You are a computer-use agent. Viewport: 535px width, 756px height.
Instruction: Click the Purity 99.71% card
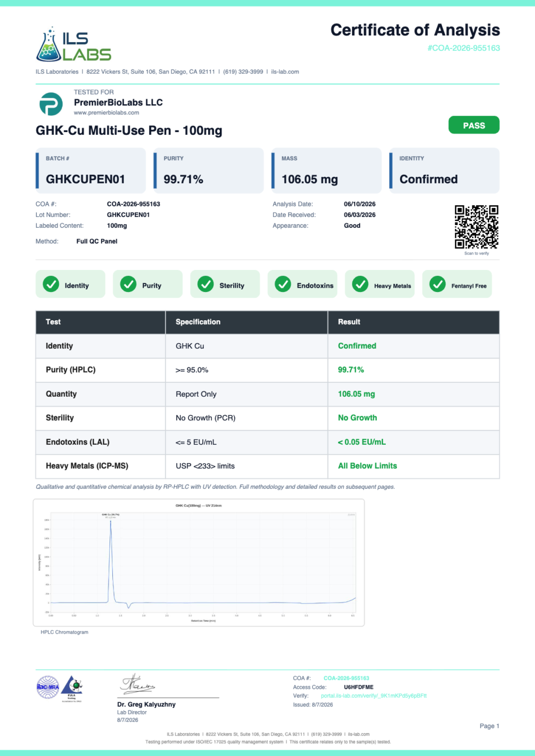click(x=209, y=171)
